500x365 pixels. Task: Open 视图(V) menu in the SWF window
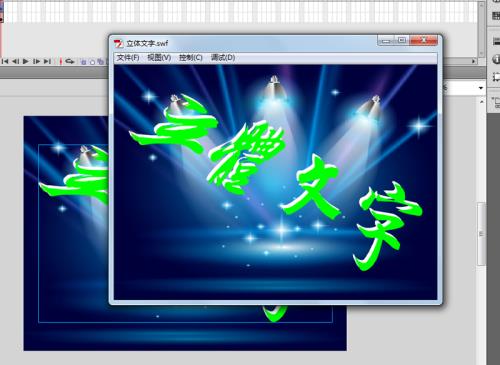point(159,58)
